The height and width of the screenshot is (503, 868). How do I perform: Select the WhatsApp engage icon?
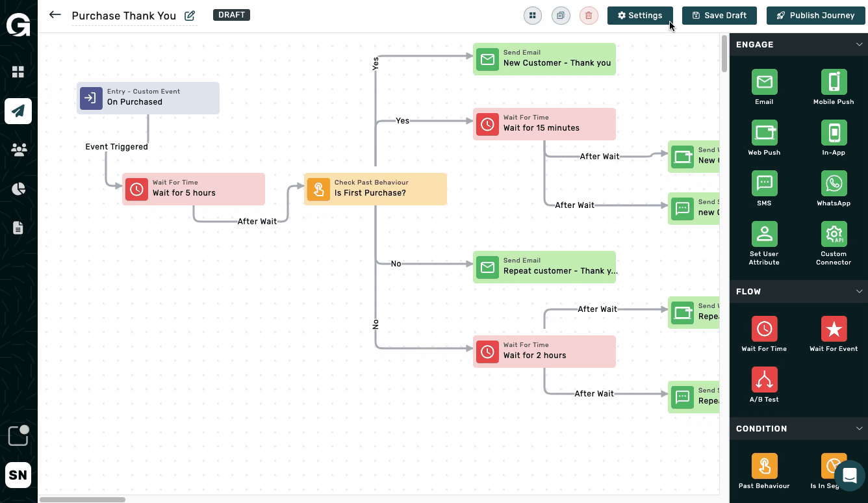[834, 184]
